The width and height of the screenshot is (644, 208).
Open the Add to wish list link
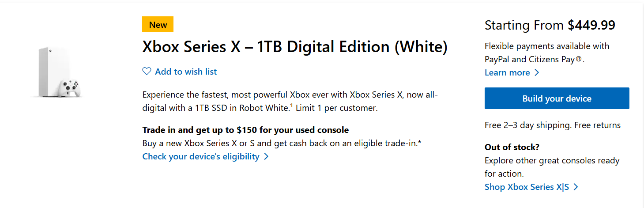click(x=186, y=72)
